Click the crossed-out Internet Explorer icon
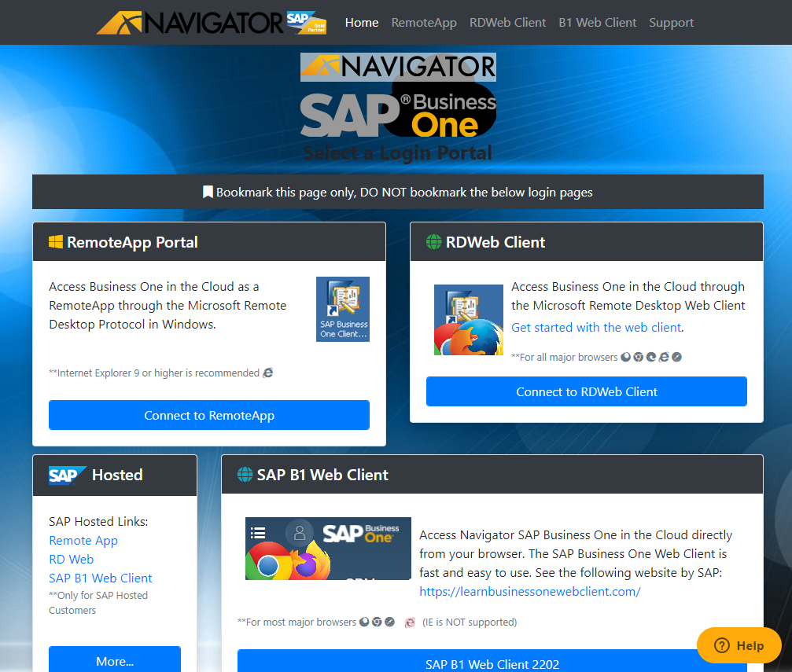This screenshot has height=672, width=792. [410, 622]
